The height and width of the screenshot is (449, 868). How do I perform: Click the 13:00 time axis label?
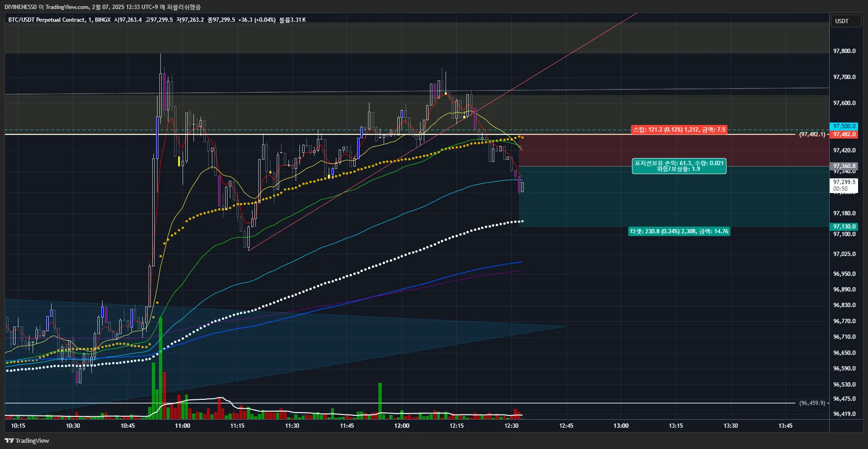[621, 426]
